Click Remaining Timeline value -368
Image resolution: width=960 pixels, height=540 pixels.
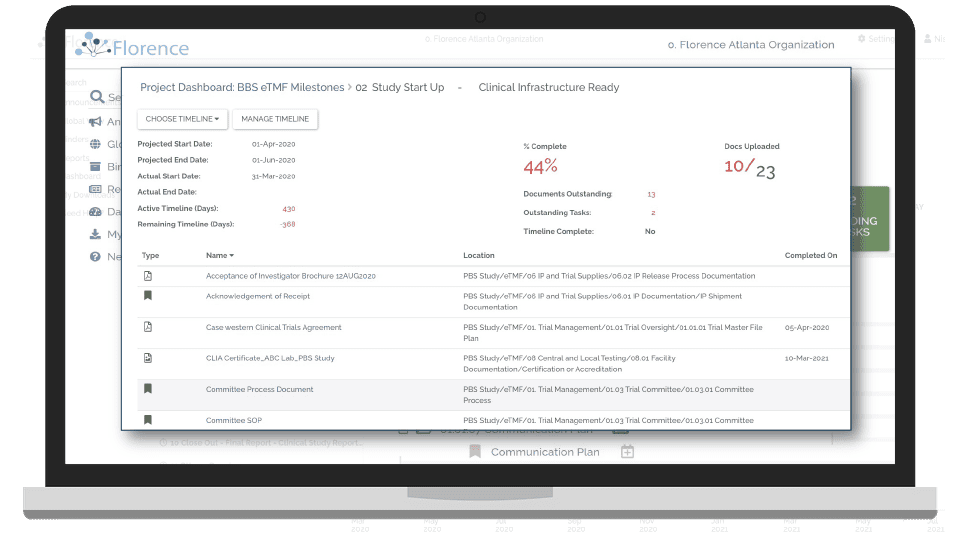click(x=287, y=225)
